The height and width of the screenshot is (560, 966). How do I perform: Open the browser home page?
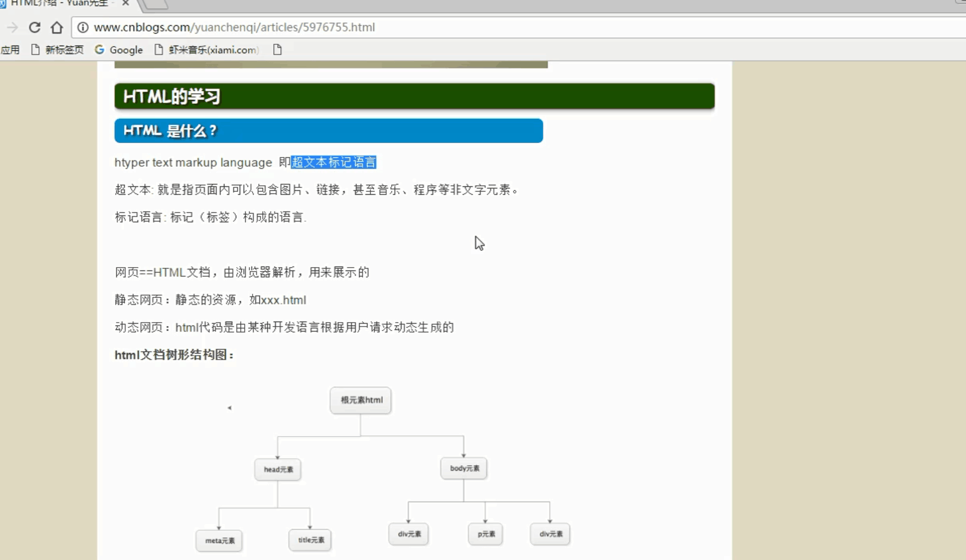point(56,27)
